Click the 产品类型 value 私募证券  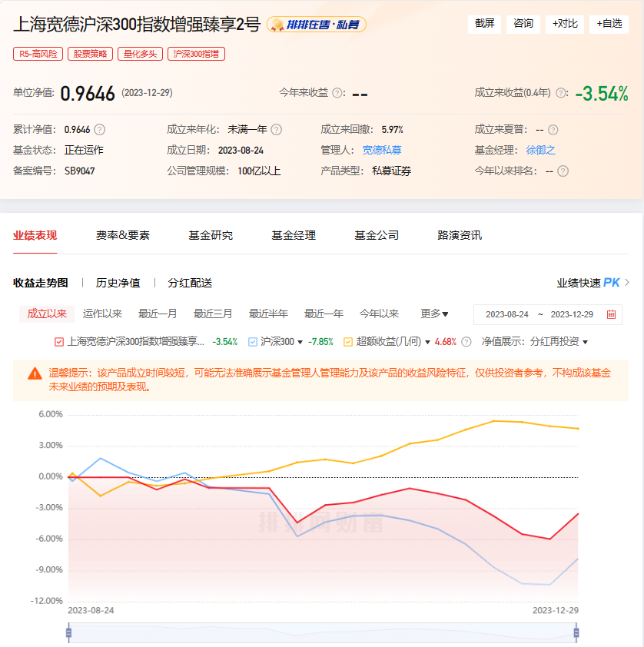[391, 171]
